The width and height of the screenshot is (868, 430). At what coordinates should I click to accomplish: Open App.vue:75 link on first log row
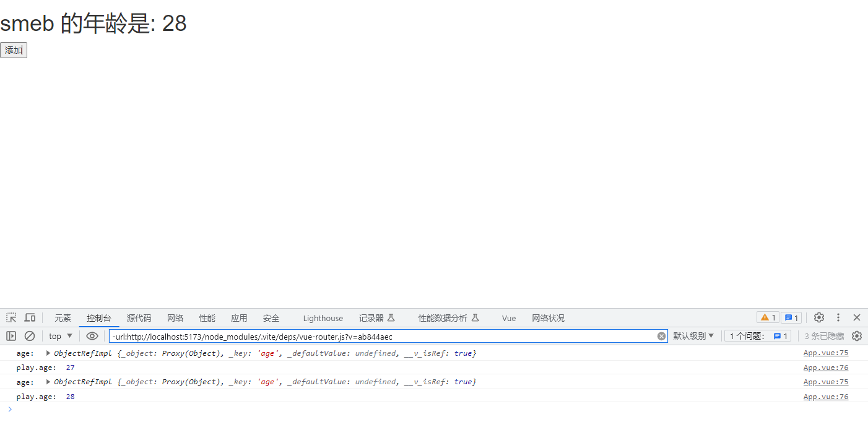(826, 353)
